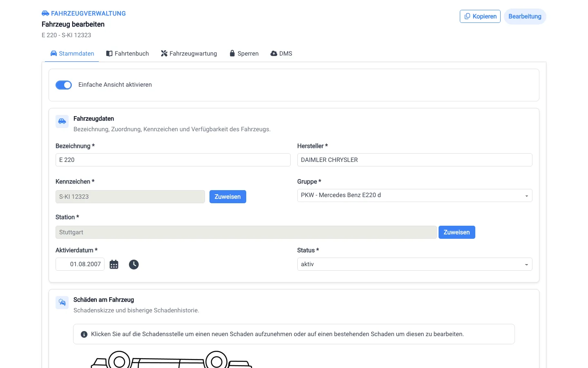
Task: Open the FAHRZEUGVERWALTUNG breadcrumb link
Action: [x=88, y=13]
